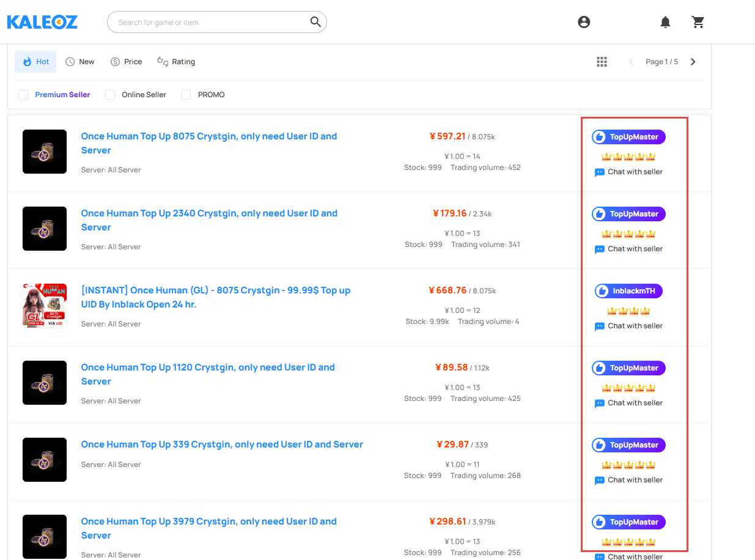Screen dimensions: 755x560
Task: Open the notifications bell
Action: [665, 22]
